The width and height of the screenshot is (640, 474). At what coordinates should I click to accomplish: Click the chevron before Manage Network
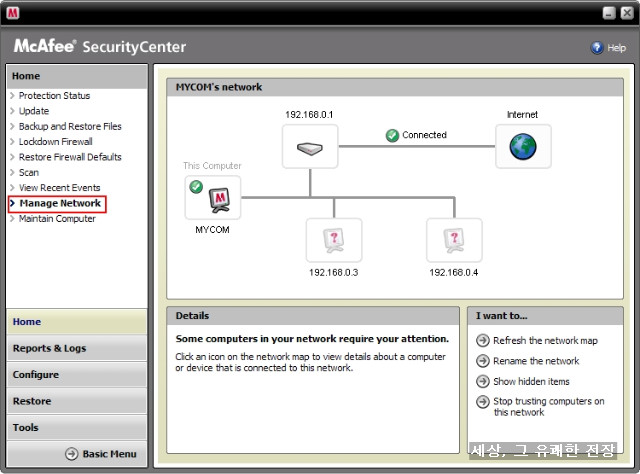point(12,203)
